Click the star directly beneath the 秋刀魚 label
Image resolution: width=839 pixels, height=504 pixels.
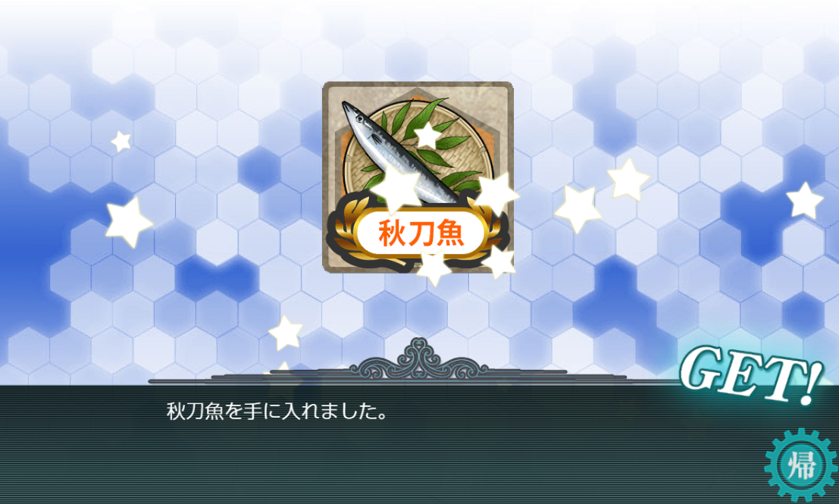(x=434, y=267)
